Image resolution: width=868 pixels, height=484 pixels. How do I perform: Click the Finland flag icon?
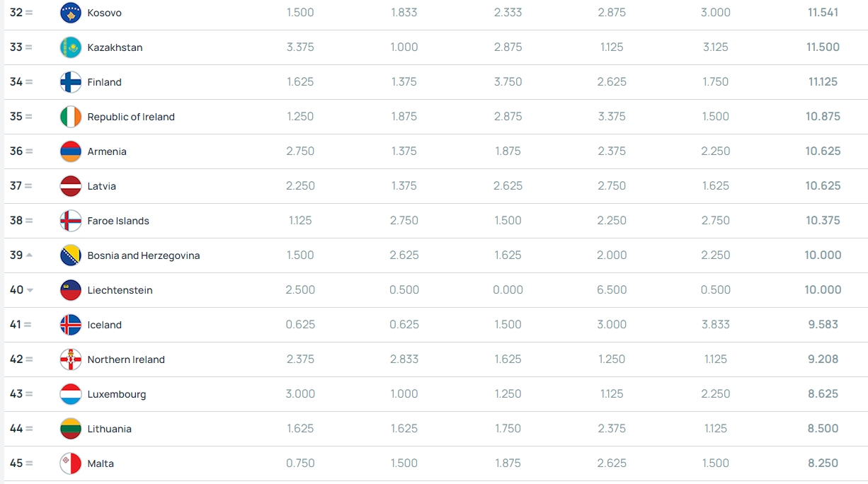coord(71,82)
